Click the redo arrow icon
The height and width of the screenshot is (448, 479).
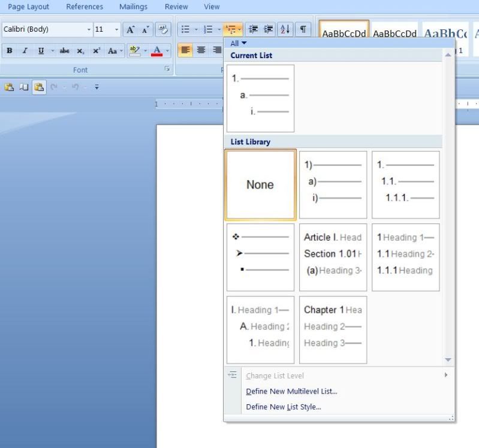pyautogui.click(x=54, y=87)
